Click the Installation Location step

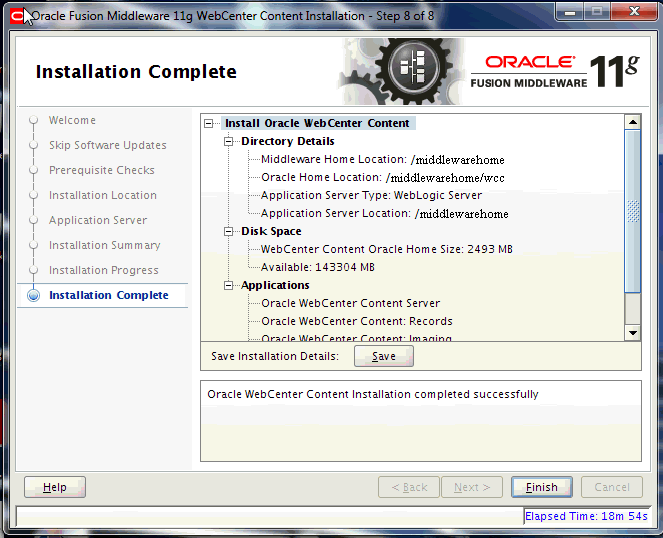point(103,195)
